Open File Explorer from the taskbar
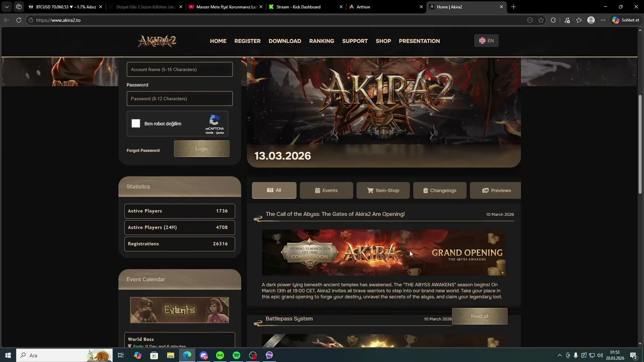The height and width of the screenshot is (362, 644). coord(171,355)
